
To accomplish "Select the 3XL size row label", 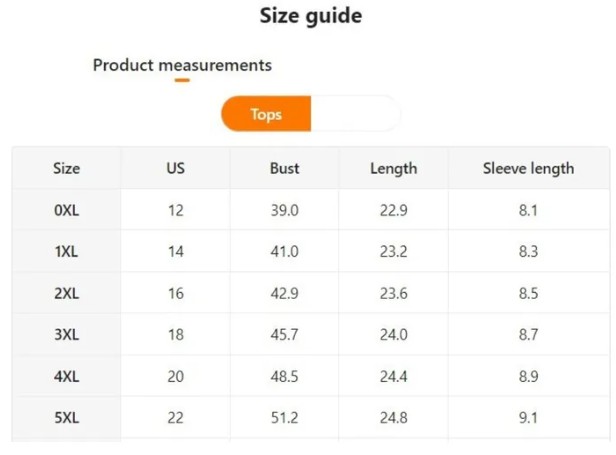I will pyautogui.click(x=66, y=335).
